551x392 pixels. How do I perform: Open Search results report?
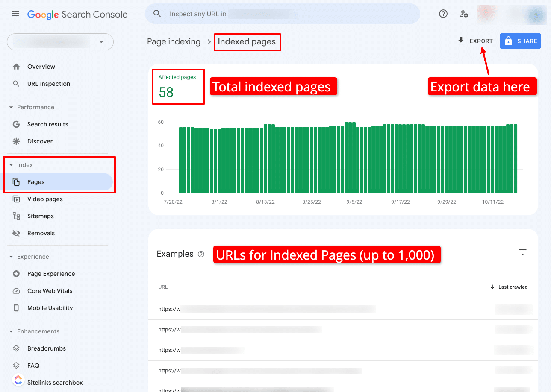(x=47, y=124)
